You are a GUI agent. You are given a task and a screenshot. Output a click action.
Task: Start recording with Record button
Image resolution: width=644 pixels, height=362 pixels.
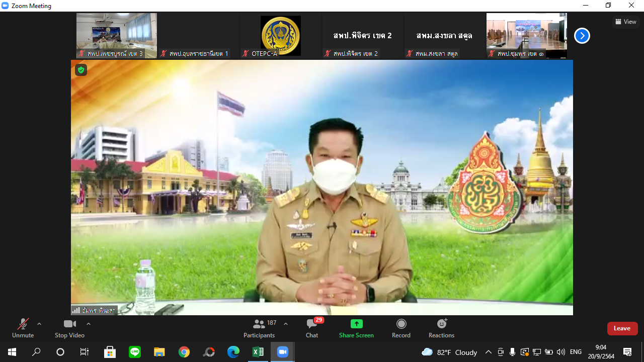pos(401,328)
